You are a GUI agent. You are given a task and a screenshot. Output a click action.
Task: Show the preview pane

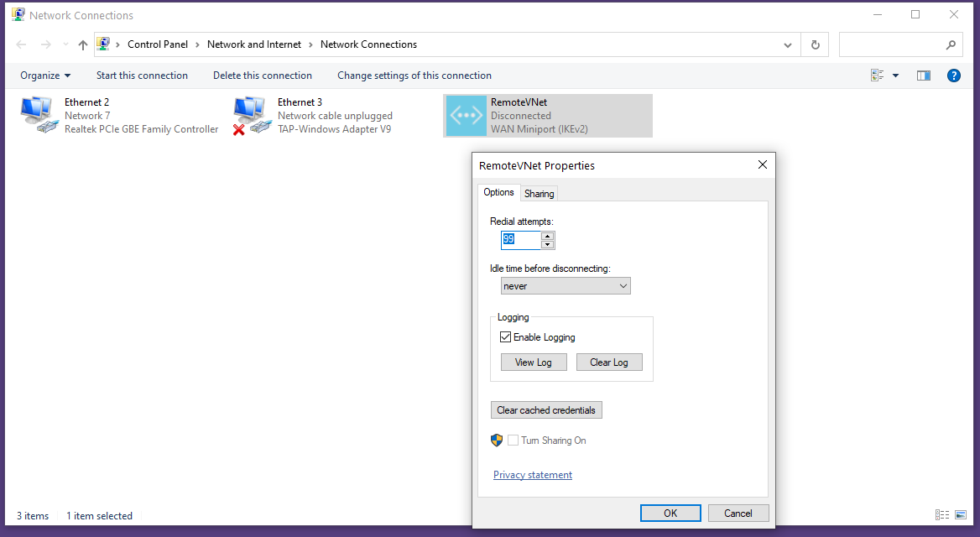pos(924,75)
